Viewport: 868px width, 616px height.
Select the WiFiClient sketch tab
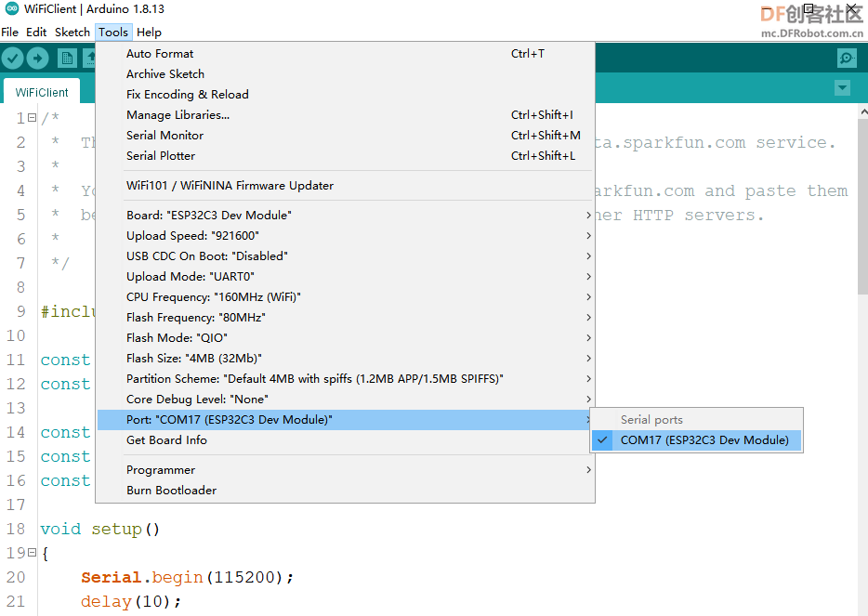[42, 92]
